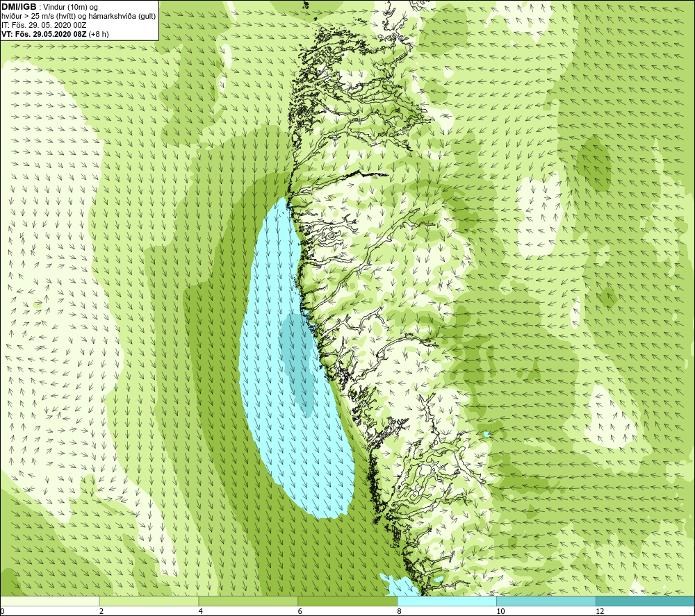Select the 4–6 m/s green swatch
695x616 pixels.
pos(248,601)
